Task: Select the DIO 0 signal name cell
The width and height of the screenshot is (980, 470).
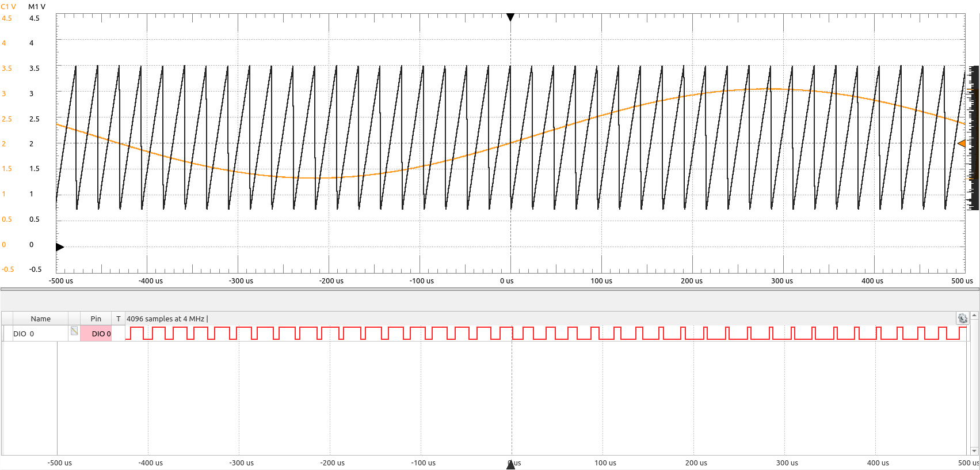Action: (40, 333)
